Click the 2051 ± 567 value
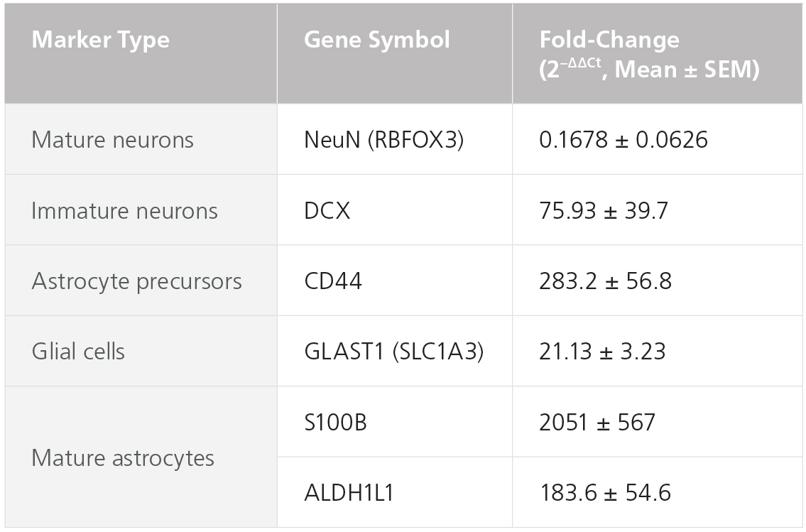 point(597,422)
